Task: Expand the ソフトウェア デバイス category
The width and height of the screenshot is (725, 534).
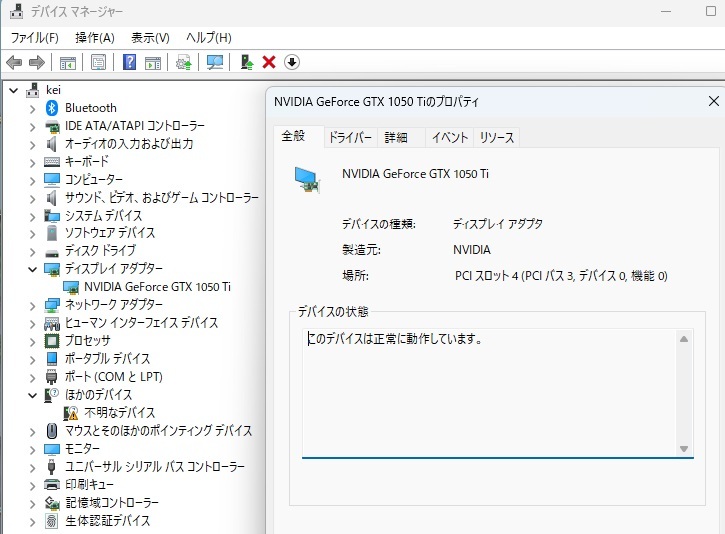Action: 32,234
